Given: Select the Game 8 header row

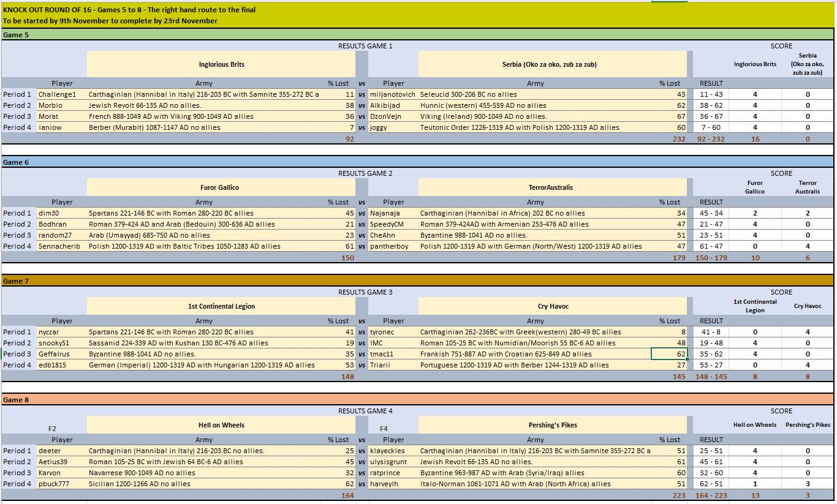Looking at the screenshot, I should click(x=417, y=400).
